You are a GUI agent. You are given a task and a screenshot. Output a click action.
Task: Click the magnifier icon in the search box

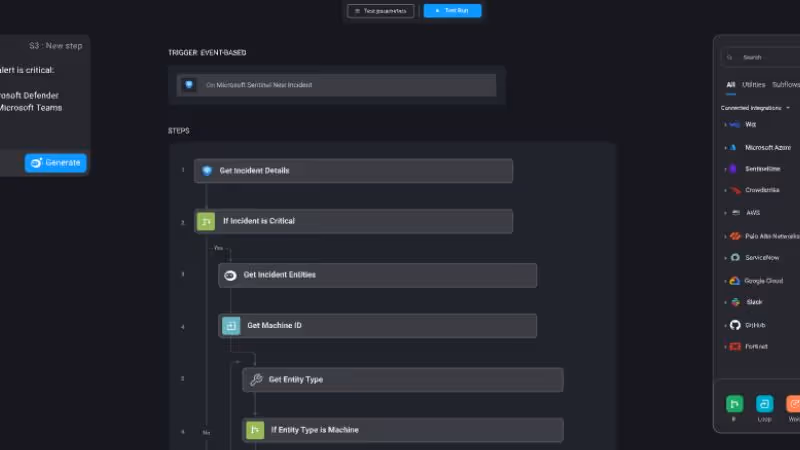(x=730, y=58)
